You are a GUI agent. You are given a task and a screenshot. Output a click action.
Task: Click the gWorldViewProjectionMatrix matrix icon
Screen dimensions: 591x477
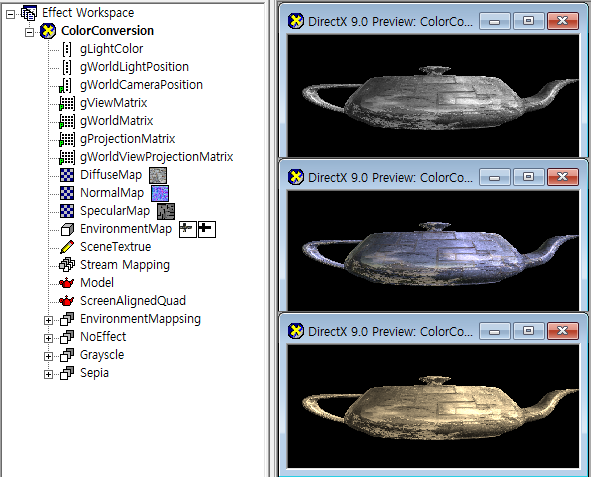67,157
